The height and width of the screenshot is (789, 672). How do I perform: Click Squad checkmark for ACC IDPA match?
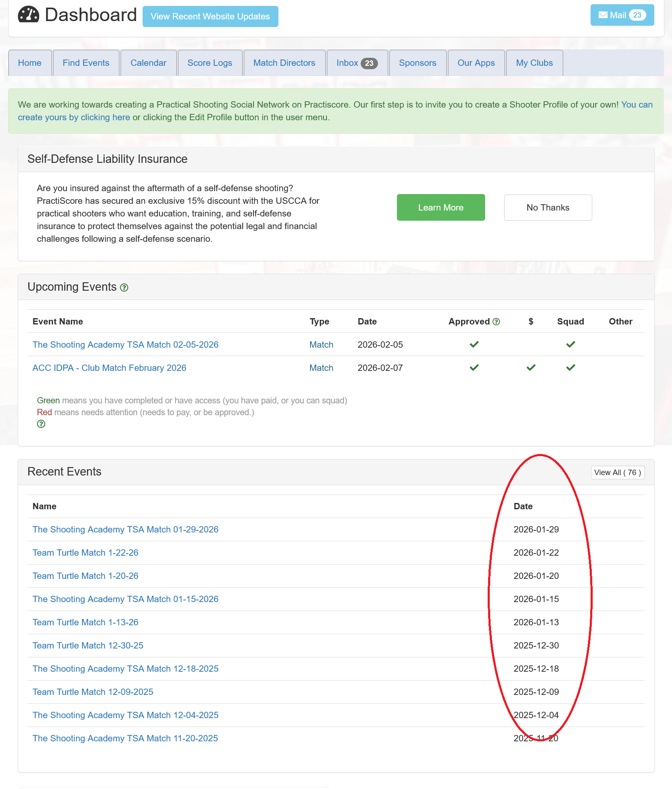(x=570, y=368)
